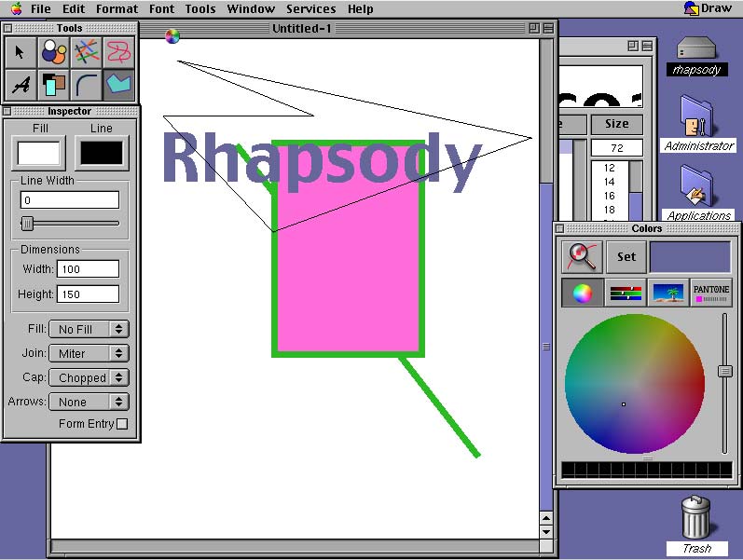Screen dimensions: 743x560
Task: Open the Window menu
Action: pos(251,9)
